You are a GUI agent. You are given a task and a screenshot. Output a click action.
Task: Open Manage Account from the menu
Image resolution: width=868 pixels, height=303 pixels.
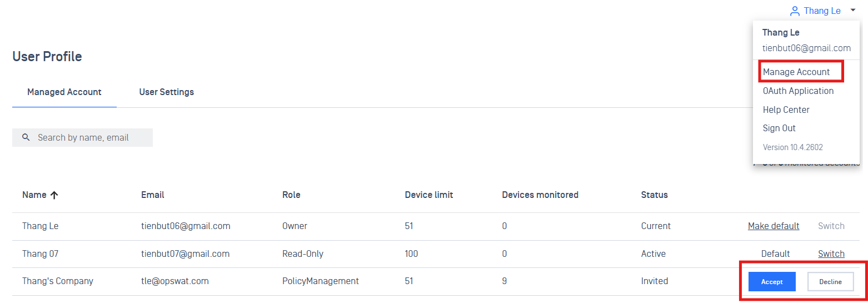point(796,72)
